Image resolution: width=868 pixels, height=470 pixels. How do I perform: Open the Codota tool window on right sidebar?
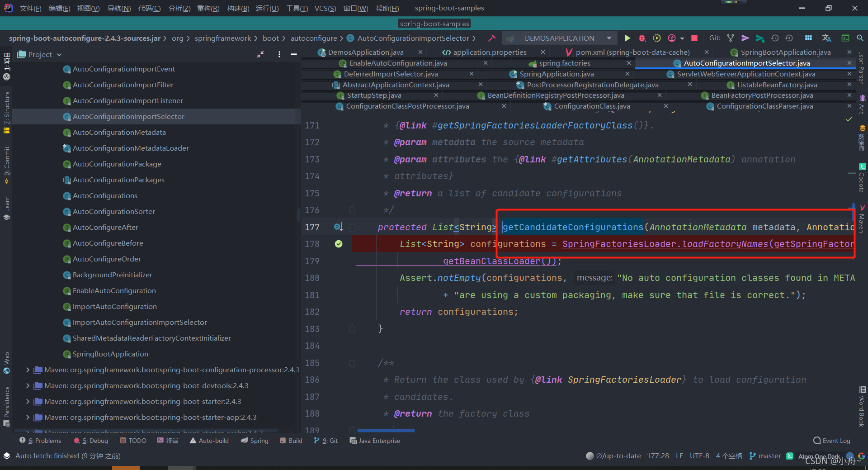pos(862,178)
